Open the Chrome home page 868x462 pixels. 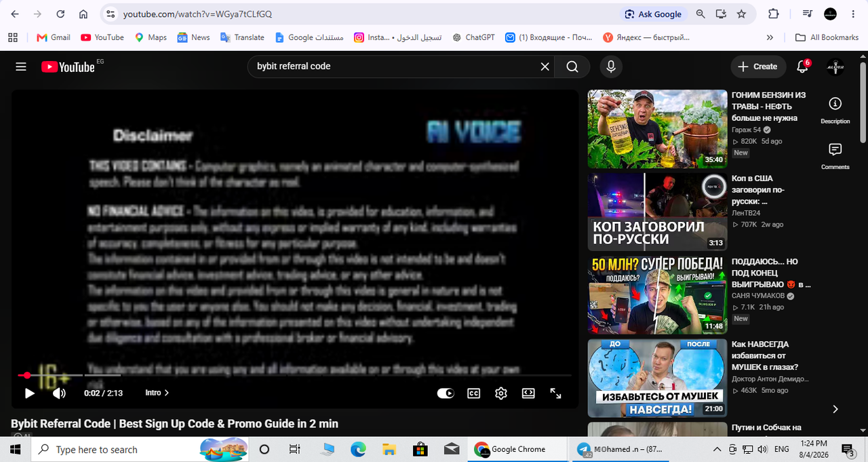click(83, 14)
